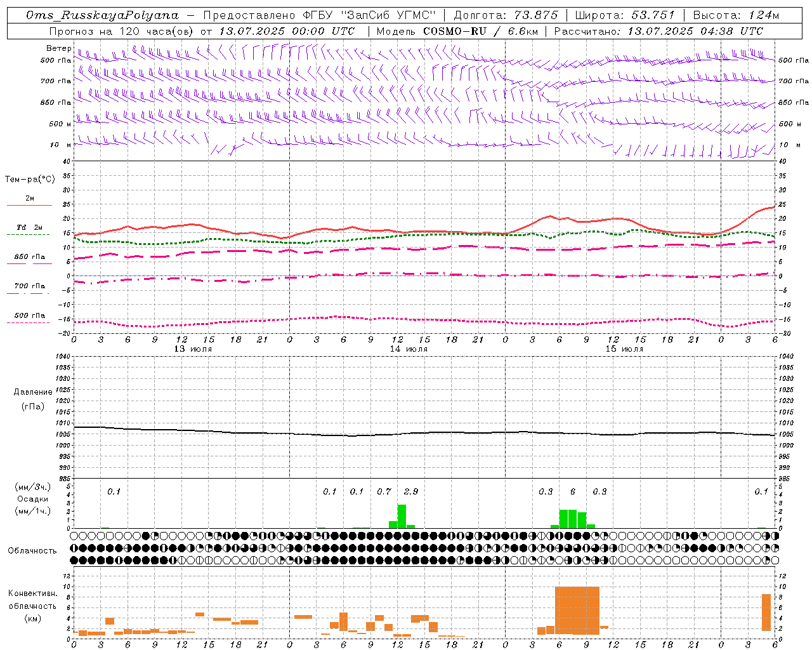Click the Широта: 53.751 header value

pos(625,15)
